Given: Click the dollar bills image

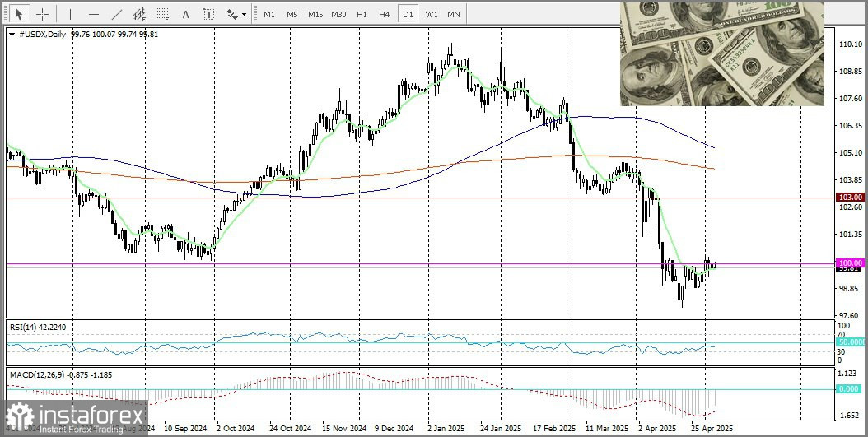Looking at the screenshot, I should click(x=722, y=54).
